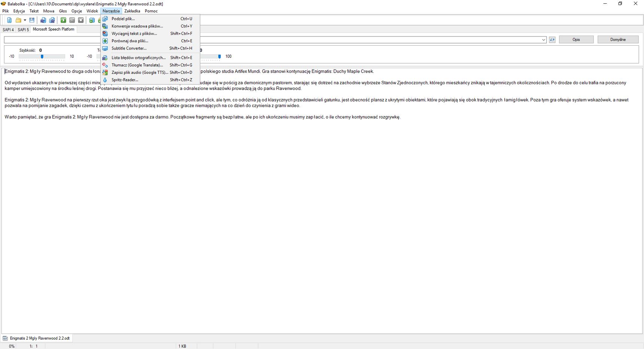Screen dimensions: 644x349
Task: Switch to the SAPI 4 tab
Action: click(x=8, y=30)
